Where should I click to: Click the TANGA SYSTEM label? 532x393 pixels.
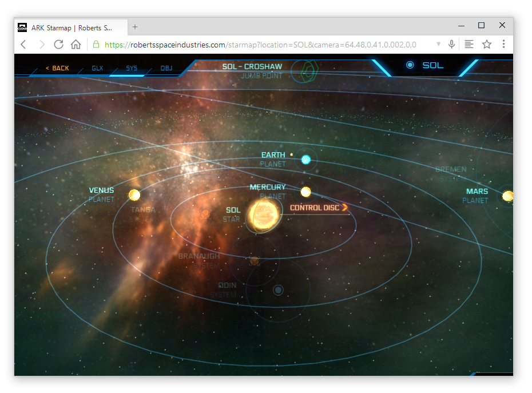[143, 214]
